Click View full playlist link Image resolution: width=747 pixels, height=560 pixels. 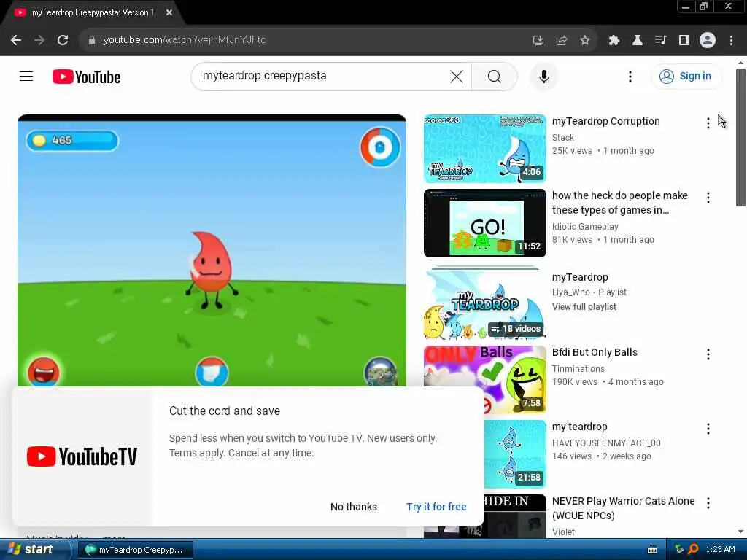(584, 307)
